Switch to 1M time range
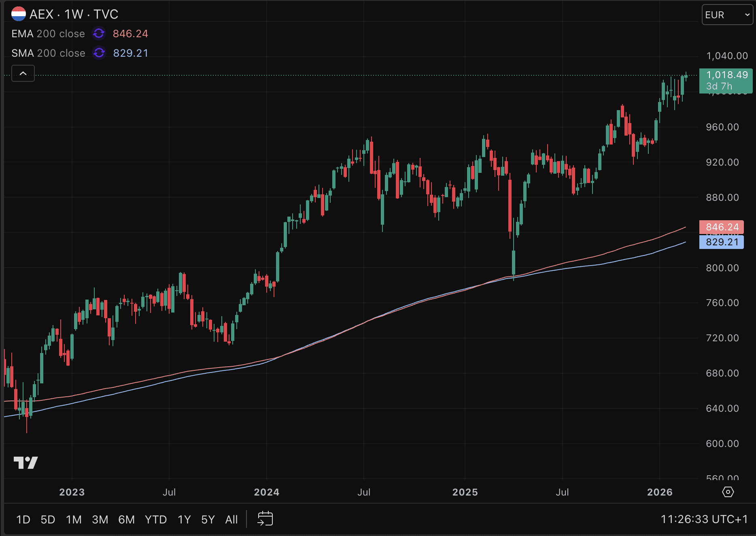This screenshot has height=536, width=756. (x=74, y=519)
